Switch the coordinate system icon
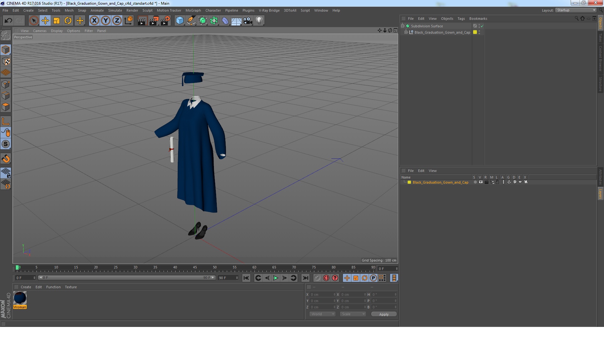 click(129, 21)
